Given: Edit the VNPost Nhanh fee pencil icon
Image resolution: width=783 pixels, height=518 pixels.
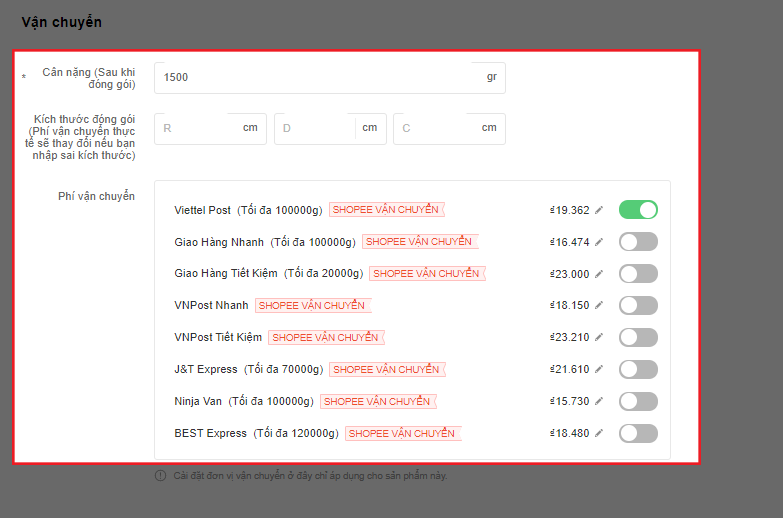Looking at the screenshot, I should coord(599,305).
